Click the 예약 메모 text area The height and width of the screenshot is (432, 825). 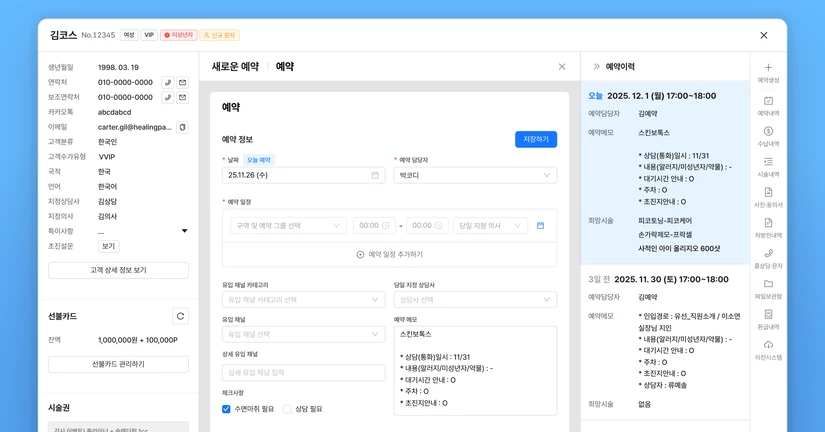(x=475, y=370)
